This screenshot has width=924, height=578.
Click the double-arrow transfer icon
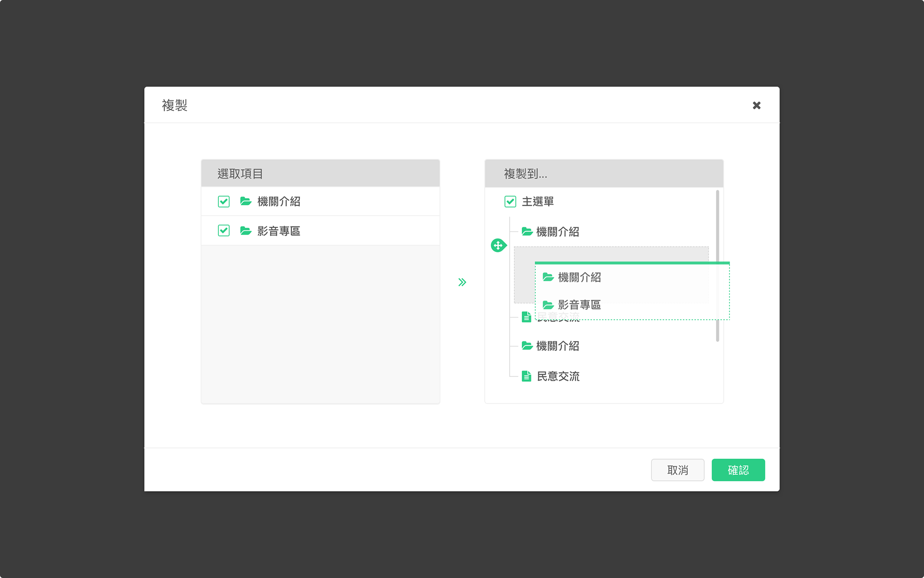pyautogui.click(x=462, y=282)
